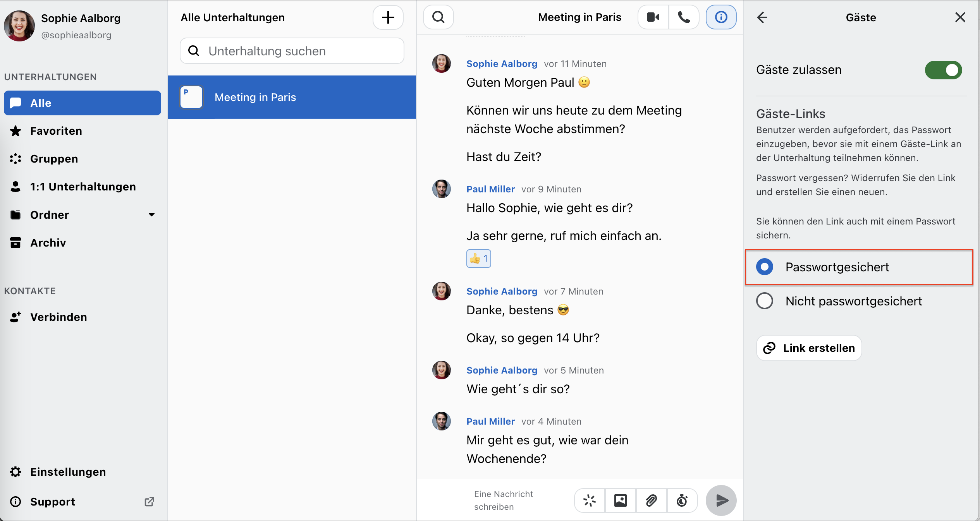Image resolution: width=980 pixels, height=521 pixels.
Task: Attach a file with the paperclip icon
Action: (651, 500)
